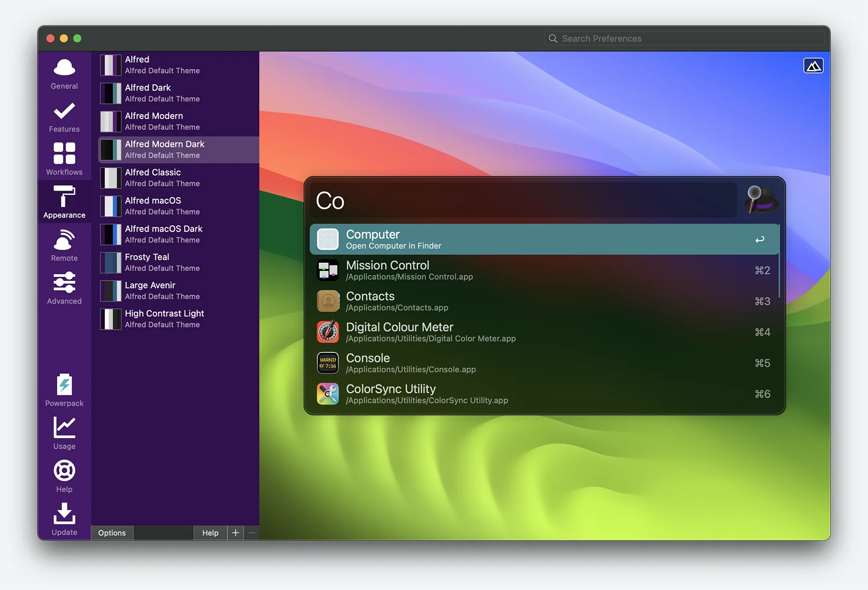Viewport: 868px width, 590px height.
Task: Click the Options button
Action: click(112, 533)
